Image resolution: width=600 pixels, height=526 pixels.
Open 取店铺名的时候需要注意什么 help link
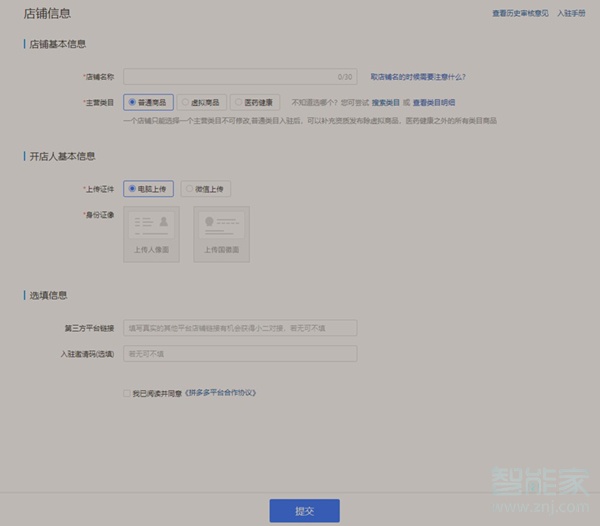pos(417,77)
